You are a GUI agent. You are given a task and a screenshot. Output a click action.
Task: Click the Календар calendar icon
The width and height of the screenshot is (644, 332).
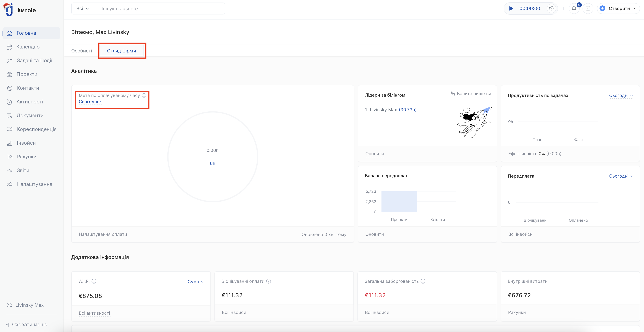click(x=10, y=47)
